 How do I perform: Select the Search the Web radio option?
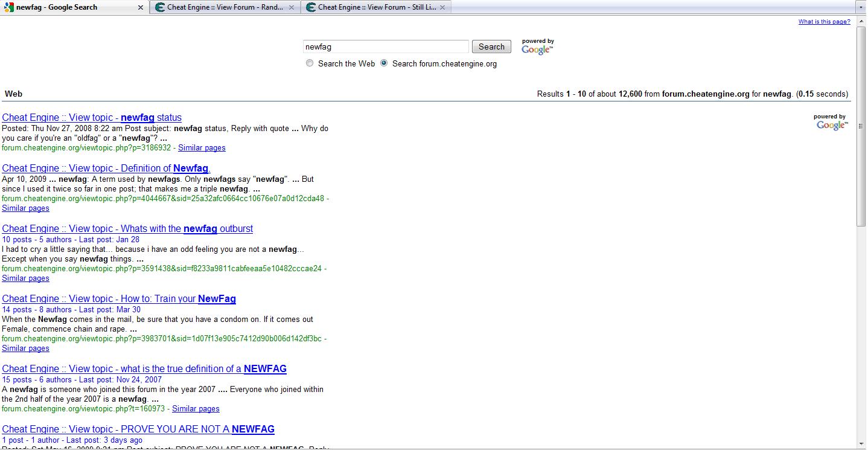tap(310, 63)
